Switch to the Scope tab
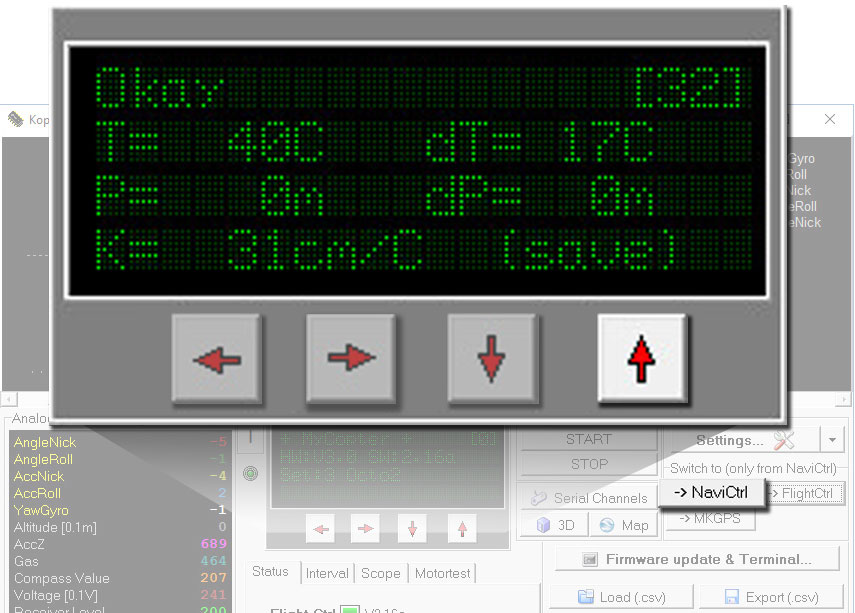 pos(380,573)
